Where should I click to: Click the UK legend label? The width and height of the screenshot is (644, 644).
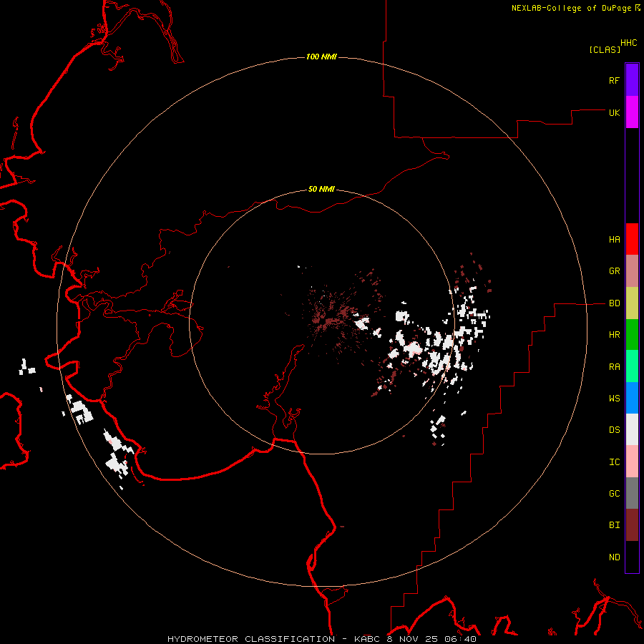coord(614,112)
